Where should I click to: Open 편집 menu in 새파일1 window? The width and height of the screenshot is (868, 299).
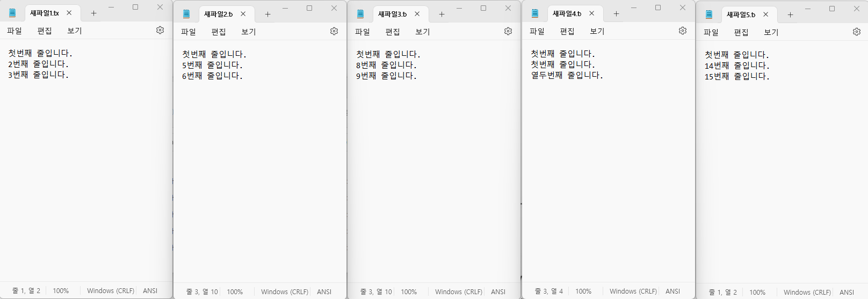point(45,31)
